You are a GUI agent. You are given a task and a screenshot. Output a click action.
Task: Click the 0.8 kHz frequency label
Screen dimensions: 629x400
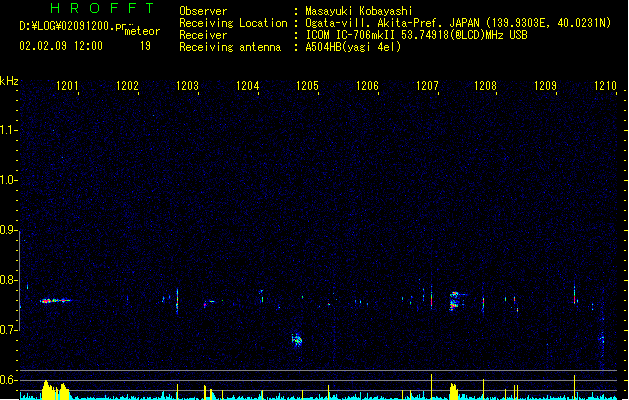(8, 280)
